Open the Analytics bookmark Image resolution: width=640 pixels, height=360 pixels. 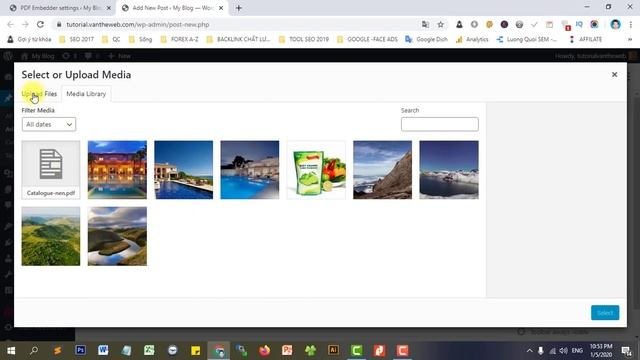pos(472,39)
